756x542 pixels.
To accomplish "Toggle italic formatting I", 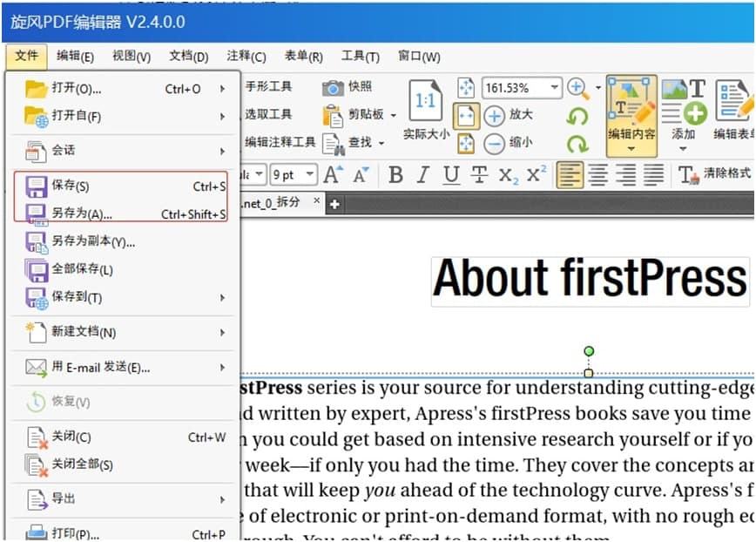I will point(422,174).
